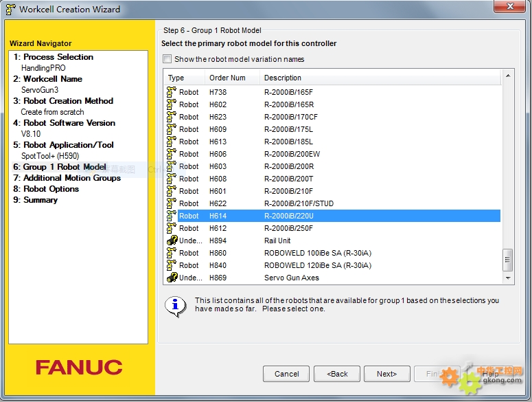Click V8.10 software version entry
532x402 pixels.
30,134
